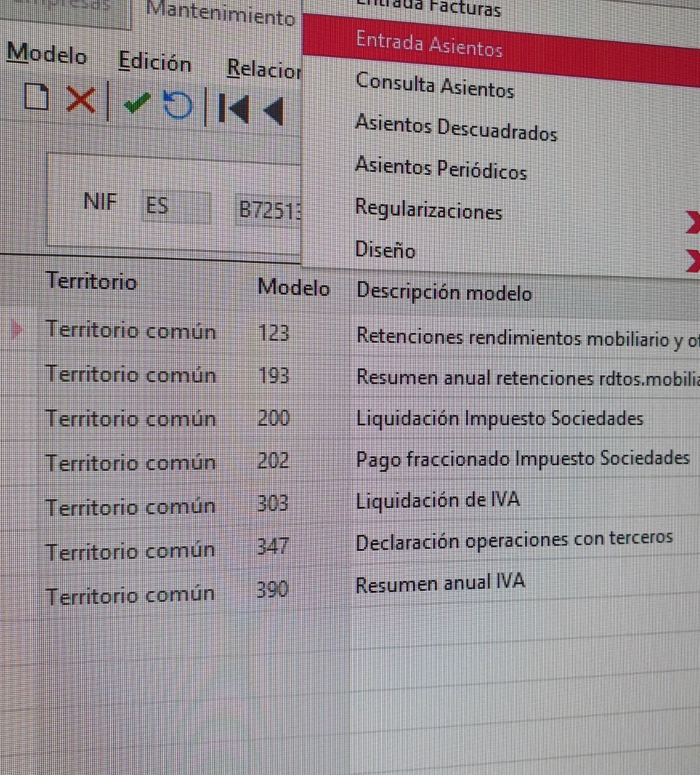Click Territorio común in row 193
Screen dimensions: 700x775
click(131, 374)
